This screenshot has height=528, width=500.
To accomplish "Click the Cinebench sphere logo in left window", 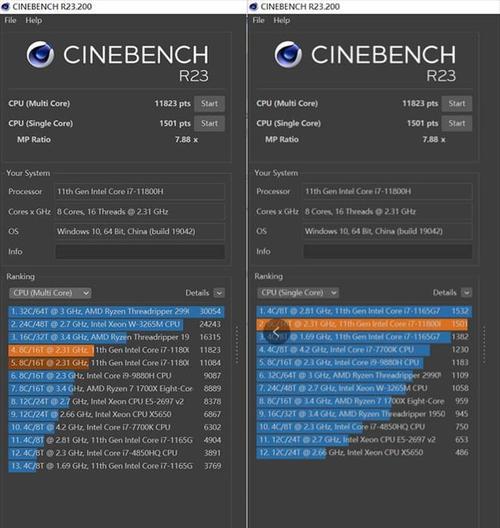I will (40, 55).
